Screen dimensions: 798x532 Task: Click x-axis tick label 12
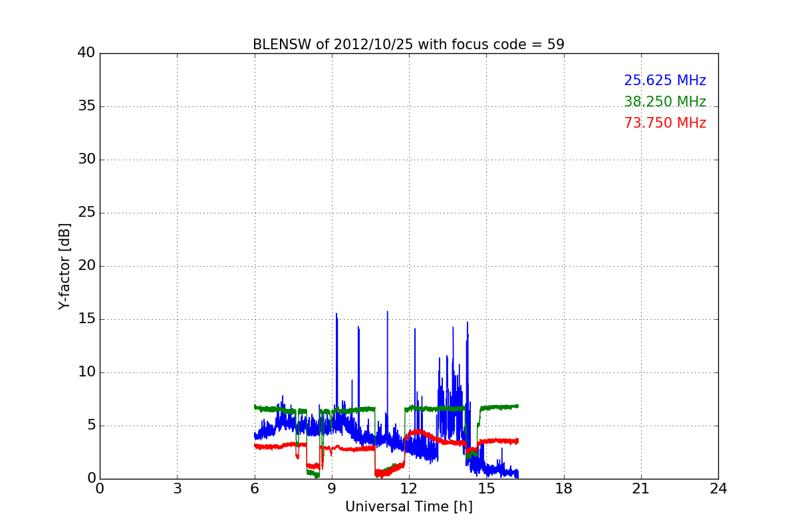[409, 489]
